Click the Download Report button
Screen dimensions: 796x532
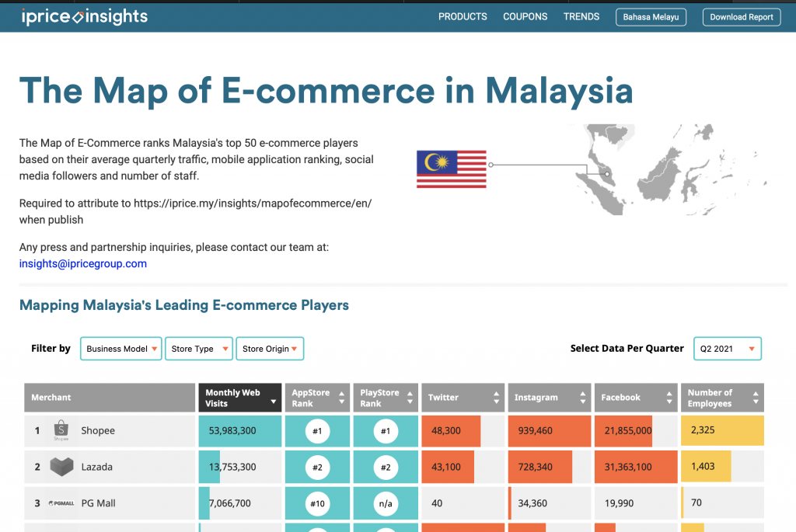pyautogui.click(x=742, y=17)
